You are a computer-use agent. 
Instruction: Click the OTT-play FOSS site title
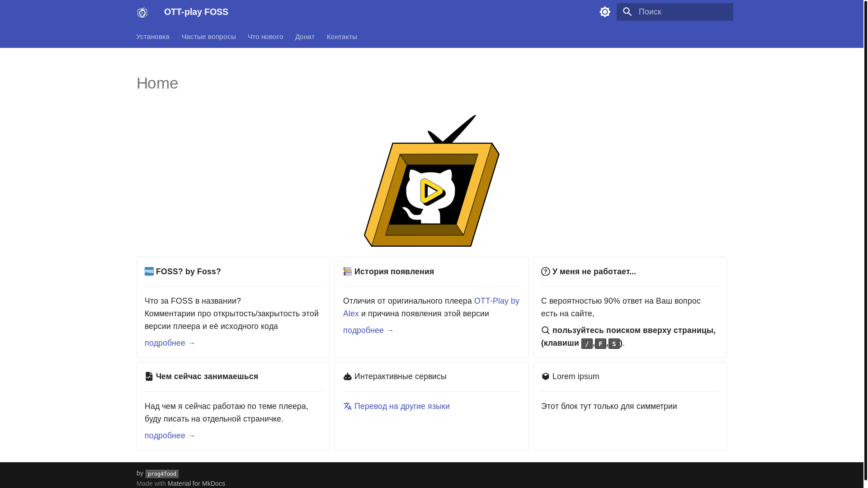[196, 12]
